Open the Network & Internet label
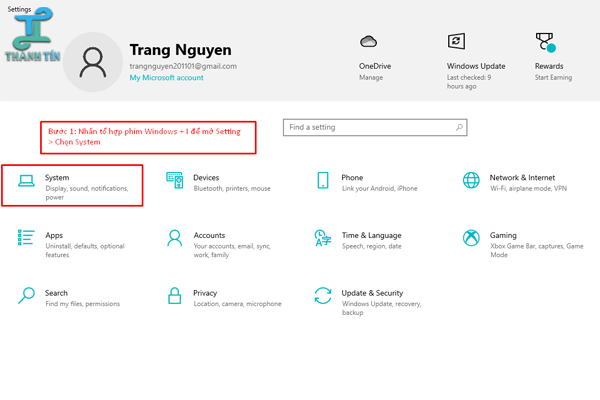The height and width of the screenshot is (400, 600). point(522,178)
